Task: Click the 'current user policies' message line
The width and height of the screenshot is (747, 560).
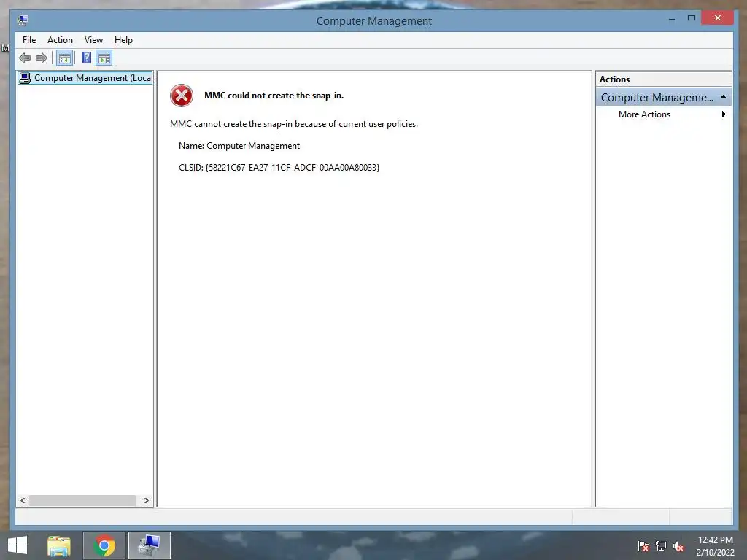Action: (294, 124)
